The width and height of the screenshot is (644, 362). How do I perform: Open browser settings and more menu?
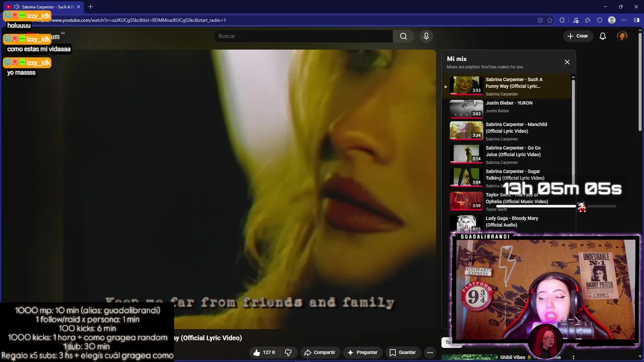point(624,20)
